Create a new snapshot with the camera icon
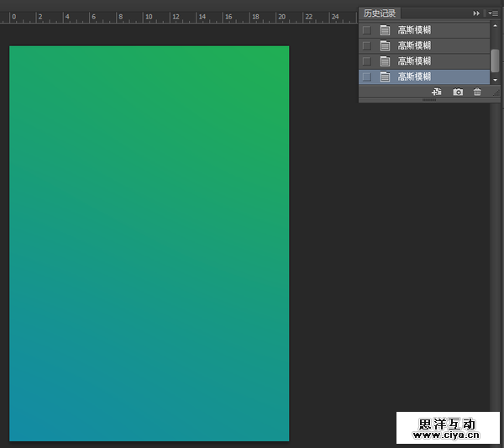 pyautogui.click(x=458, y=92)
